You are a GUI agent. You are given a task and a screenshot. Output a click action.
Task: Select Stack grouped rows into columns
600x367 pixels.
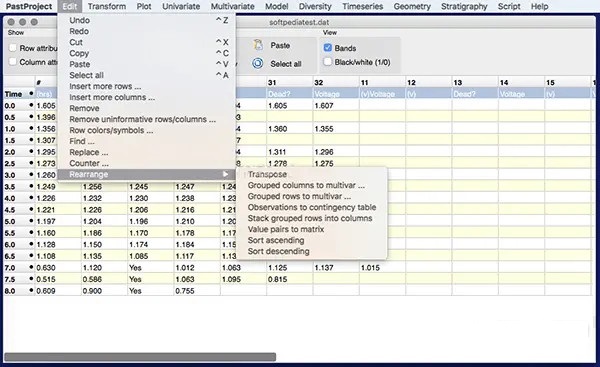coord(312,219)
